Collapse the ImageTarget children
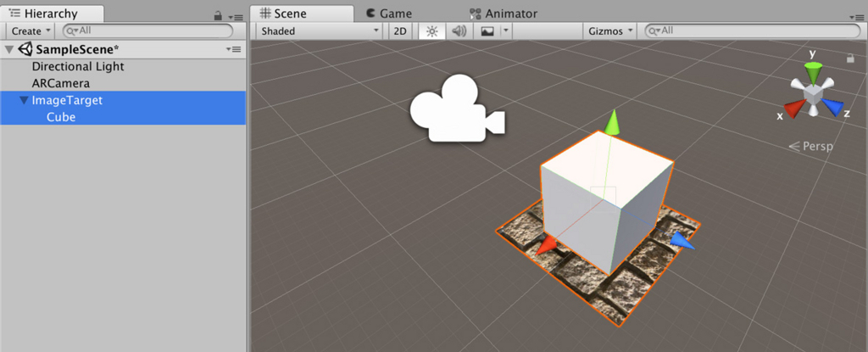Screen dimensions: 868x352 (x=23, y=100)
